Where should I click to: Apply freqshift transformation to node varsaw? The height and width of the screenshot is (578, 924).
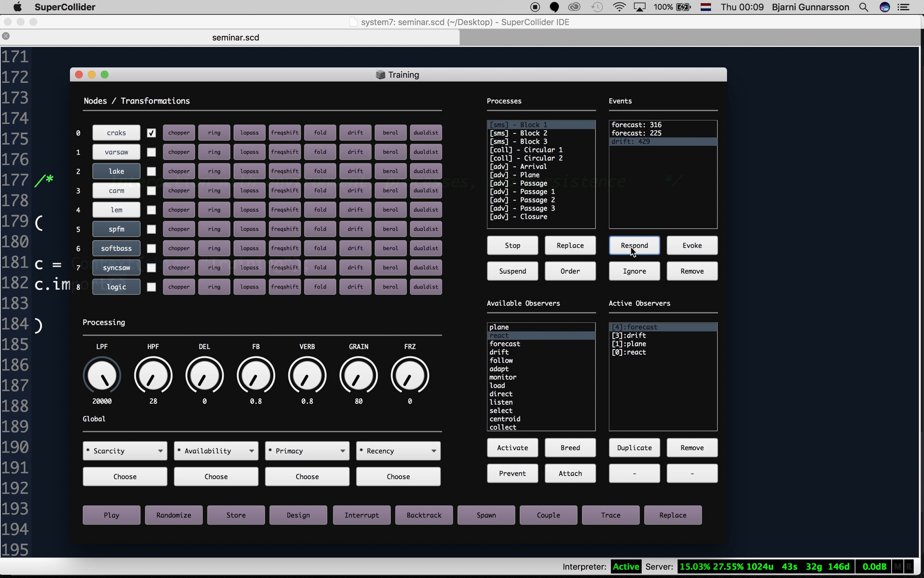click(285, 152)
